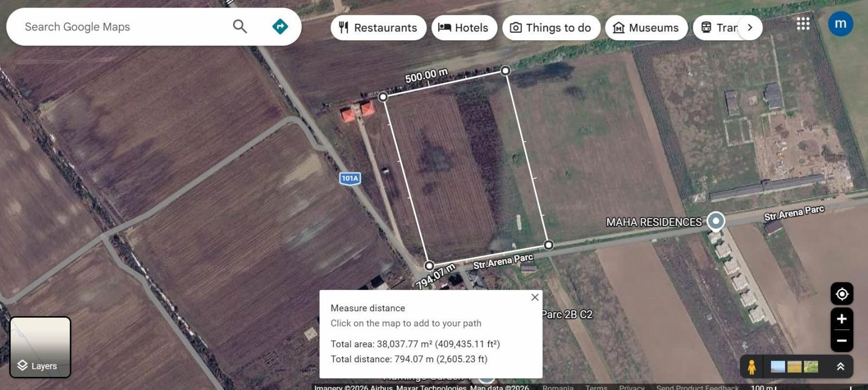Close the Measure distance panel

[x=535, y=297]
